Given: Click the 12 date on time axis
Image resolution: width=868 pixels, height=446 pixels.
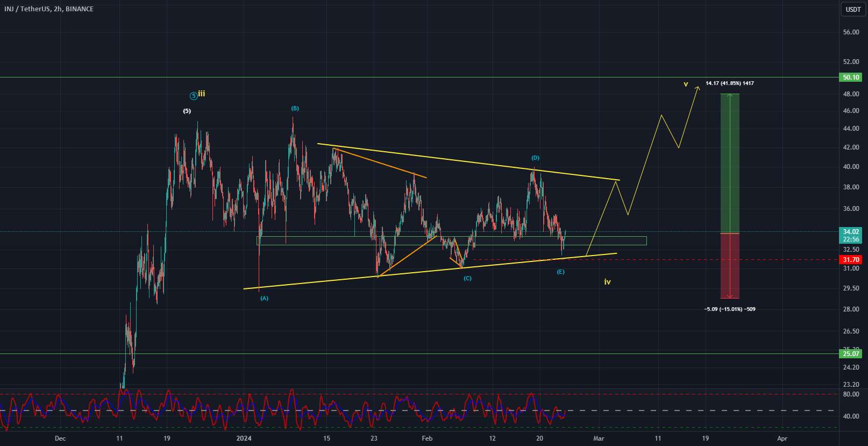Looking at the screenshot, I should click(492, 438).
